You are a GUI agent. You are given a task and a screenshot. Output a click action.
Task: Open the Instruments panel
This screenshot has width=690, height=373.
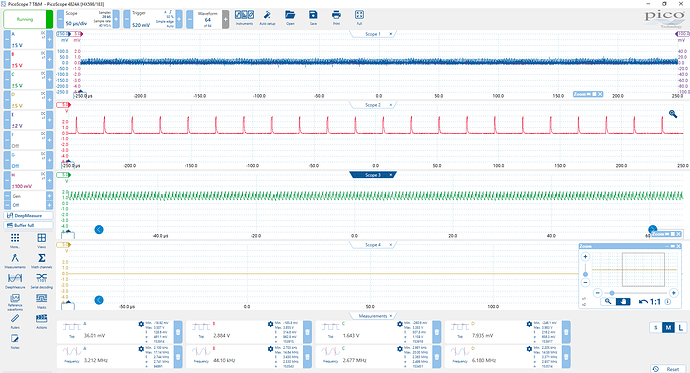244,18
